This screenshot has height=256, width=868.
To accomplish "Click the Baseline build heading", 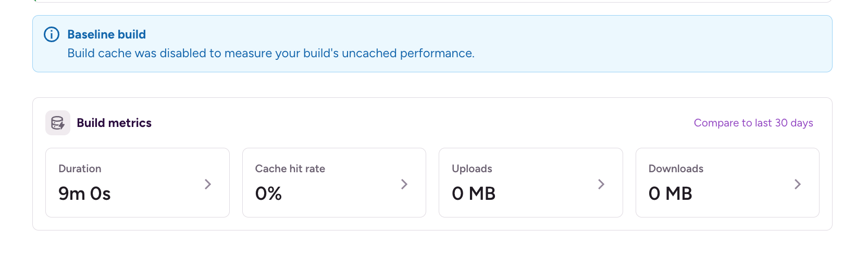I will [x=107, y=34].
